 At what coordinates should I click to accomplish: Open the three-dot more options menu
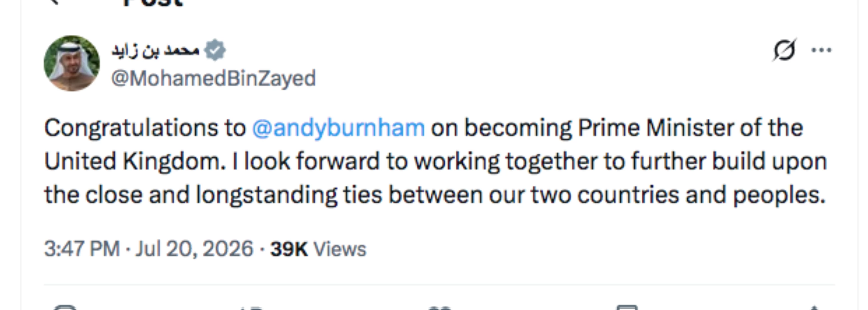pyautogui.click(x=822, y=50)
